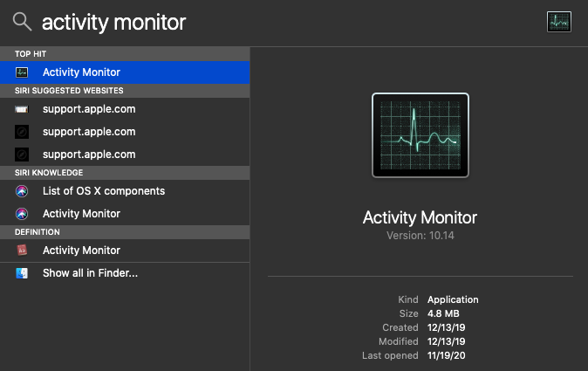
Task: Click the Created date "12/13/19"
Action: (x=447, y=327)
